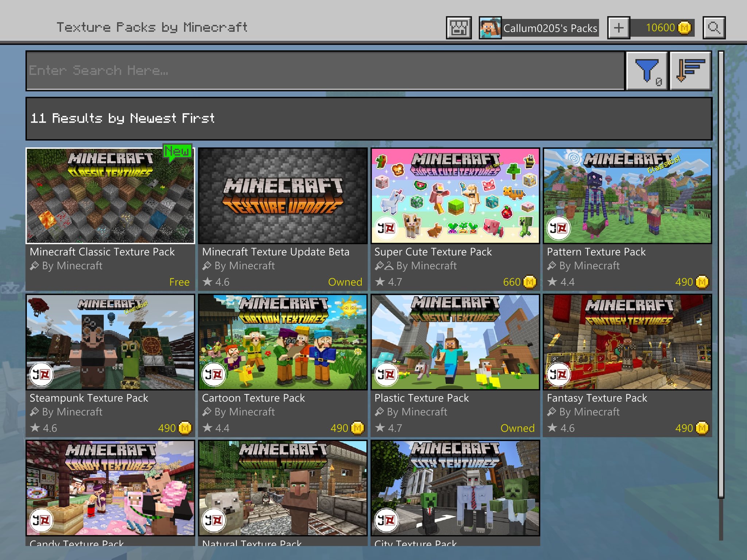Viewport: 747px width, 560px height.
Task: Open the magnifying glass search icon
Action: [x=714, y=28]
